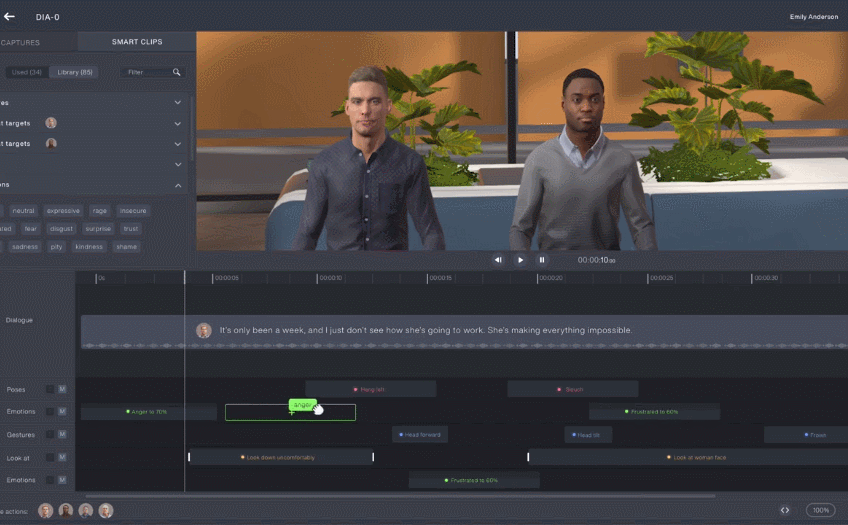The image size is (848, 525).
Task: Click the search magnifier in Filter box
Action: coord(177,72)
